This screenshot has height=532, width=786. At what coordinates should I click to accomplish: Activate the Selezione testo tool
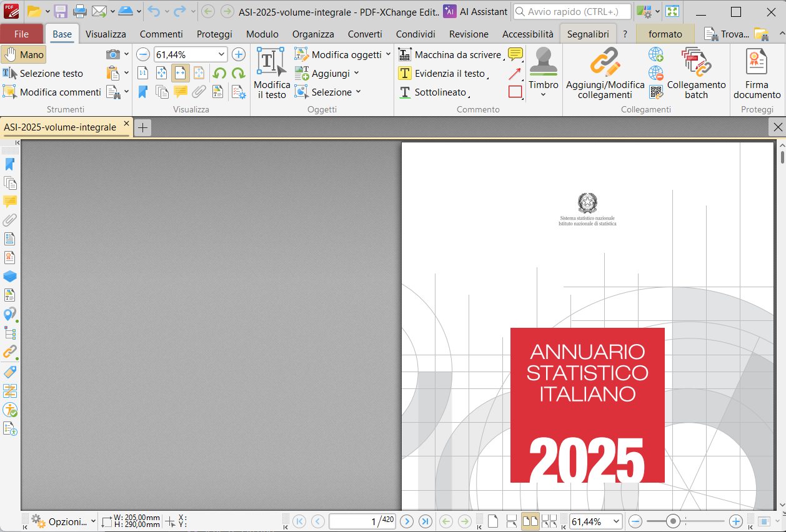tap(42, 73)
